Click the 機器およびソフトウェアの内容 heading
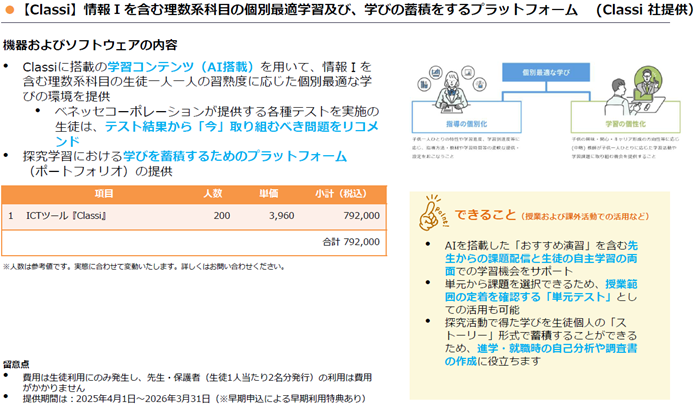This screenshot has height=412, width=698. pos(90,45)
